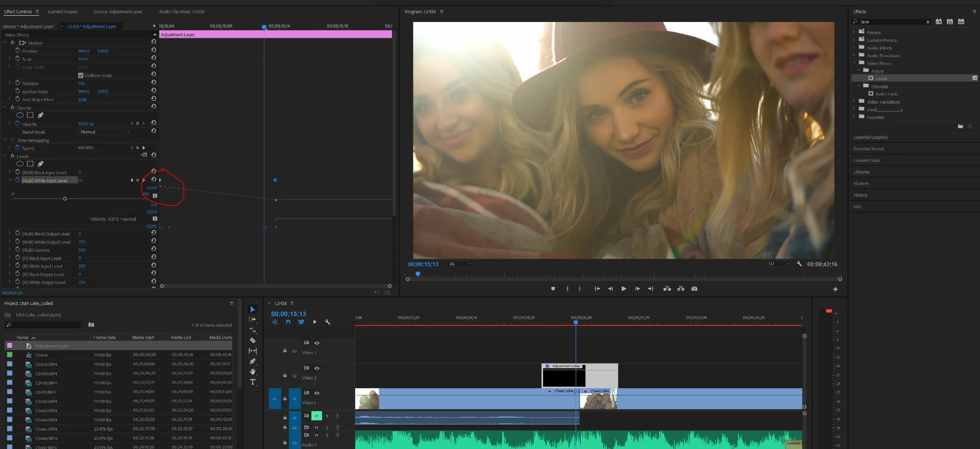
Task: Click the Extract button in the Program monitor
Action: pos(681,289)
